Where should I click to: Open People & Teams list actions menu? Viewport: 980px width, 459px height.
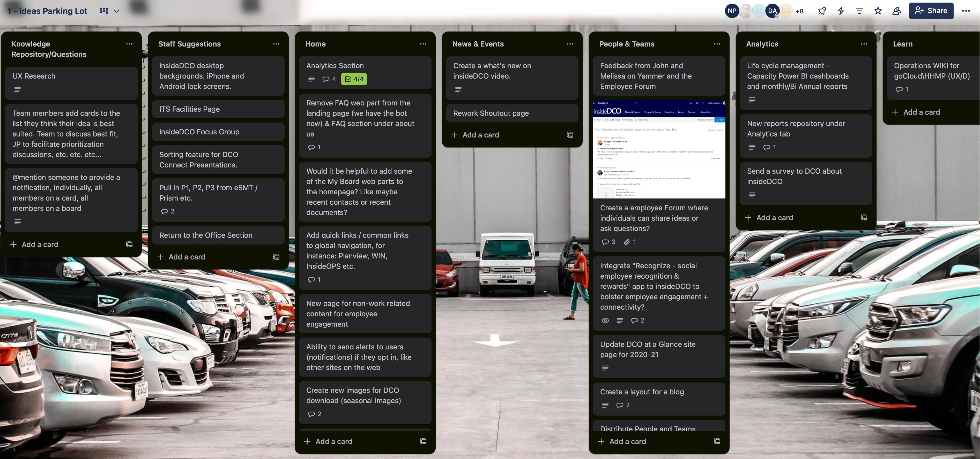pyautogui.click(x=717, y=44)
